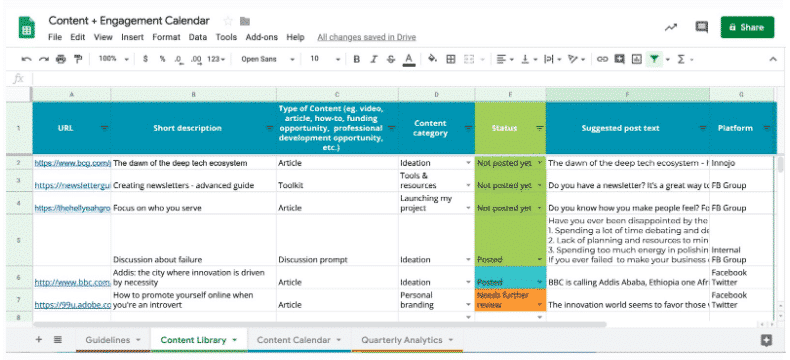Open the File menu
The height and width of the screenshot is (360, 790).
tap(55, 37)
